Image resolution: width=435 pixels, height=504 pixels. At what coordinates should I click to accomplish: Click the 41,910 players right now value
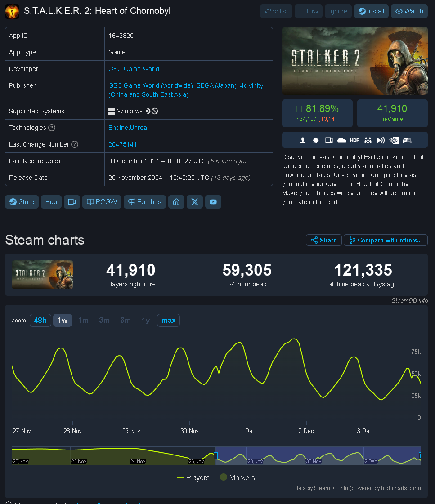tap(131, 270)
